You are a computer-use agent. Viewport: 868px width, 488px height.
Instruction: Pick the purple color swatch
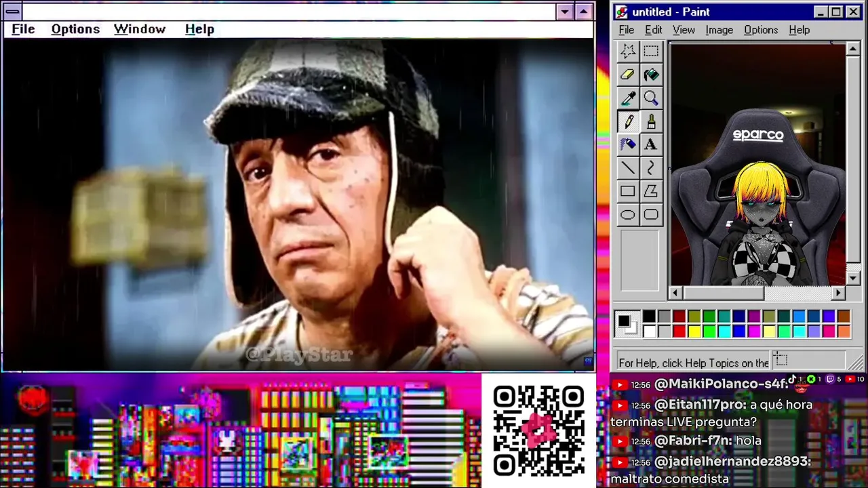pyautogui.click(x=753, y=317)
